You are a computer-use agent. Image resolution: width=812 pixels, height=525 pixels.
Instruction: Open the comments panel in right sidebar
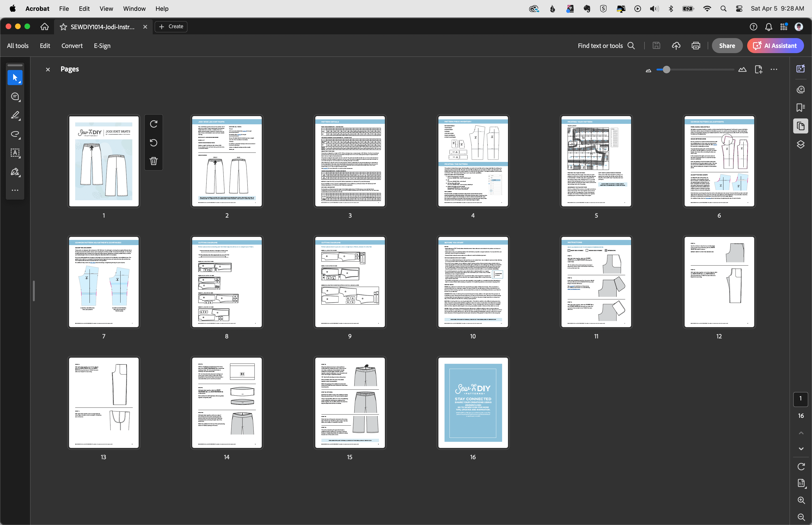tap(801, 89)
